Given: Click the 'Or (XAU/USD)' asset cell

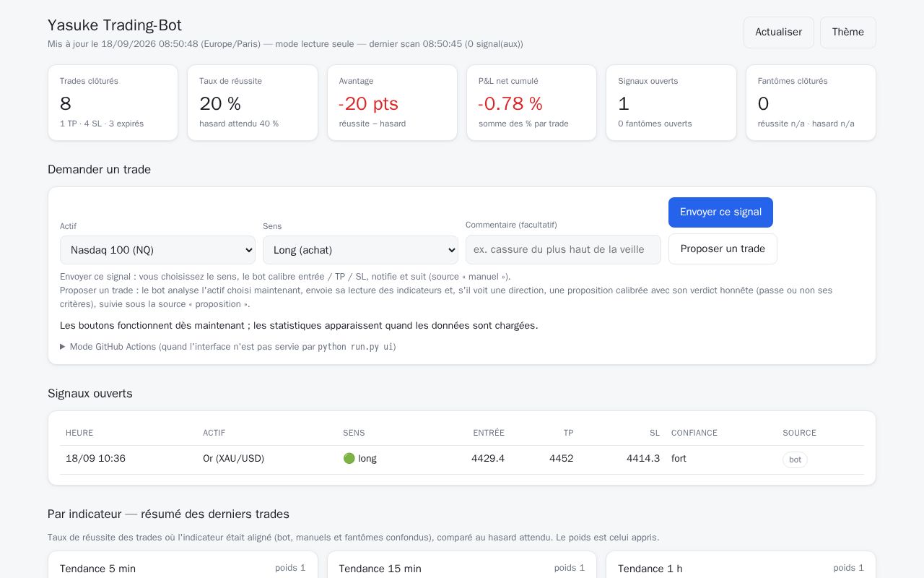Looking at the screenshot, I should tap(233, 459).
